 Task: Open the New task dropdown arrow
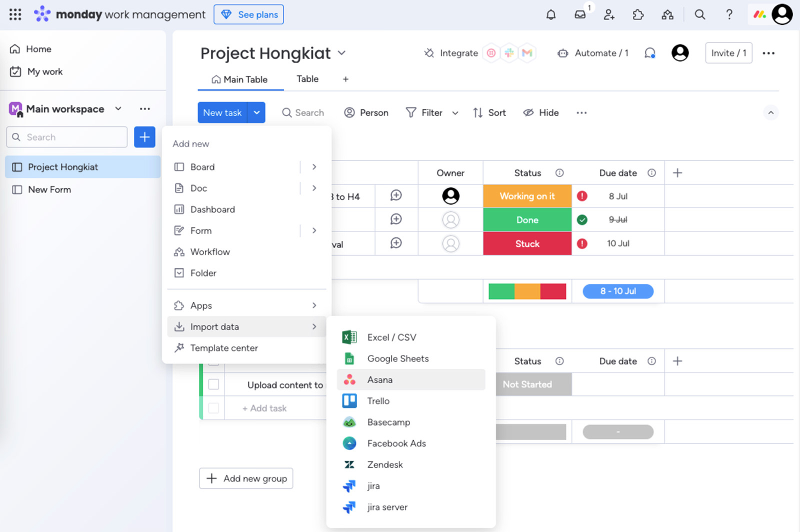pyautogui.click(x=256, y=112)
